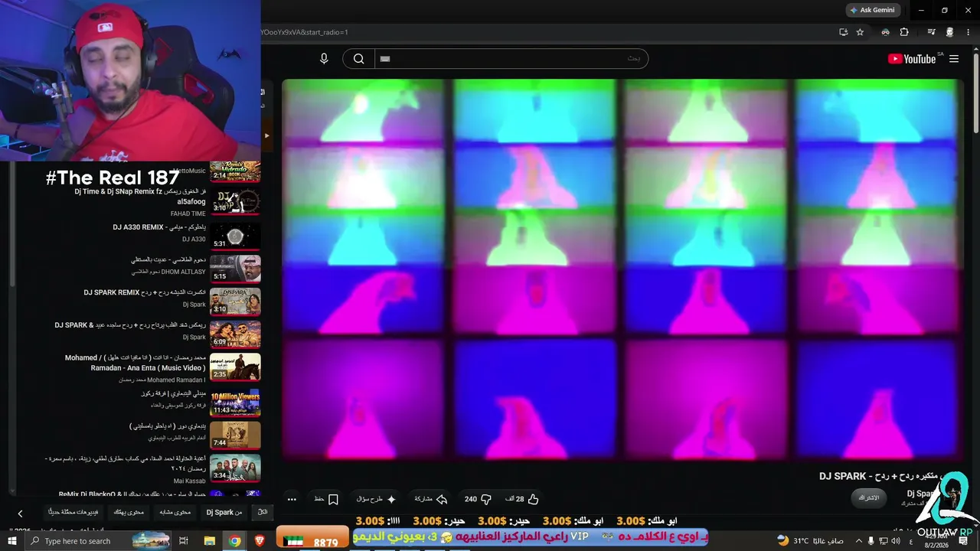Save the video with bookmark icon
This screenshot has width=980, height=551.
tap(327, 499)
